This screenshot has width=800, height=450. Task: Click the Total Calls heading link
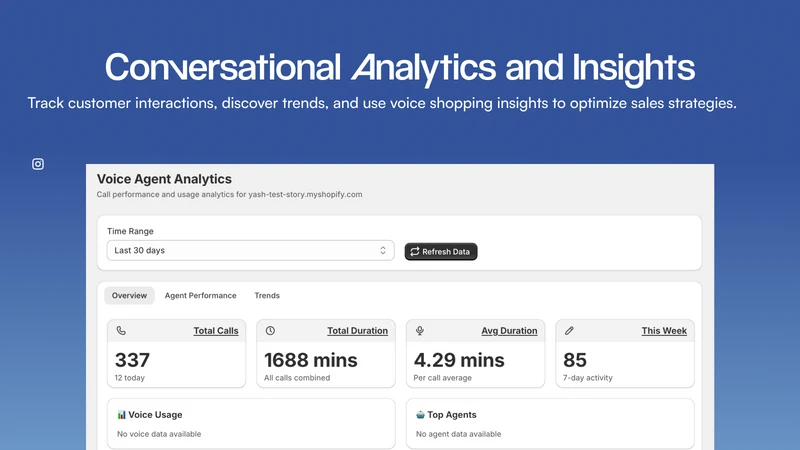pyautogui.click(x=216, y=331)
